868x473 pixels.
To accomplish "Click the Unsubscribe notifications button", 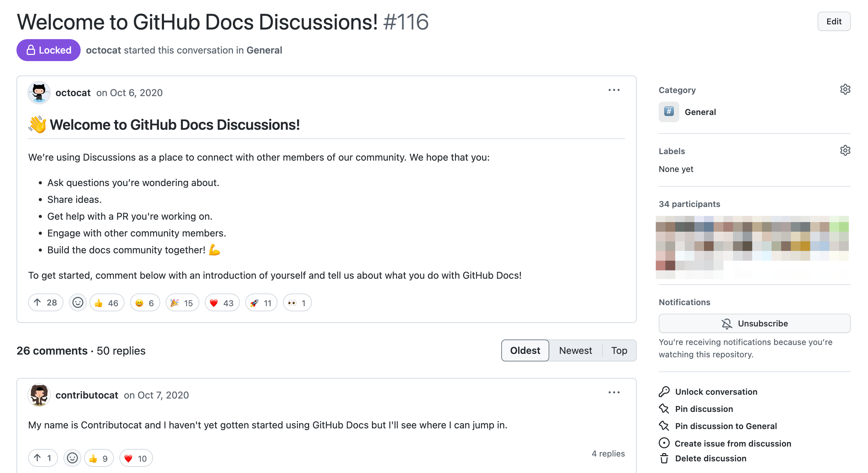I will 754,323.
